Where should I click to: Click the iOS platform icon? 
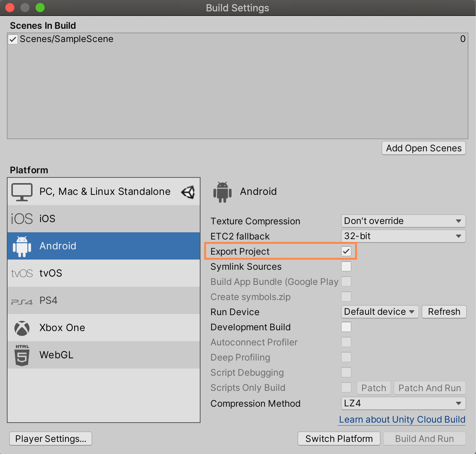tap(22, 219)
